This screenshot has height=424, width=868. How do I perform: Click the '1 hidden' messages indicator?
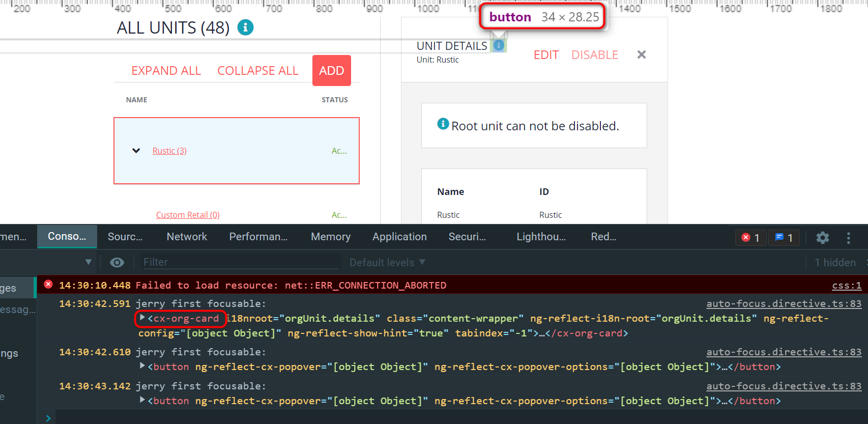835,262
